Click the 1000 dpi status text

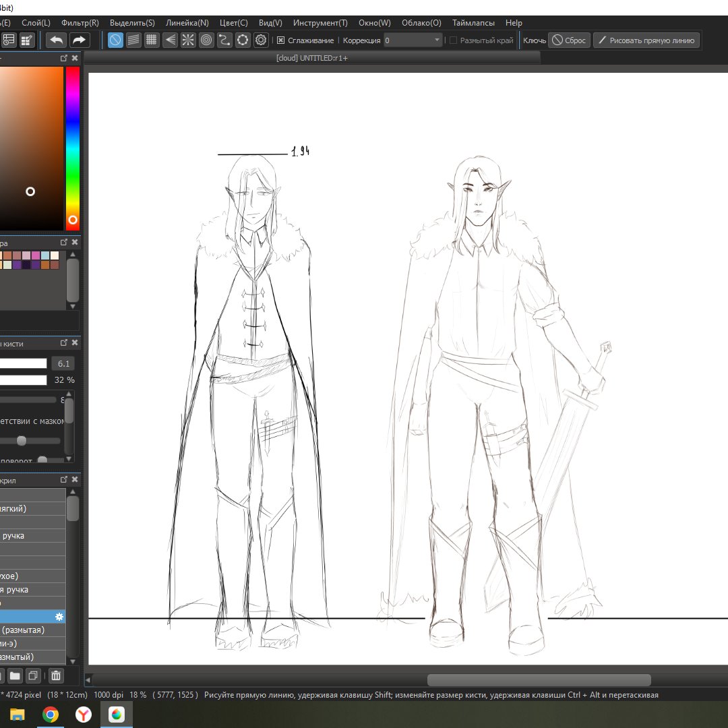[108, 694]
